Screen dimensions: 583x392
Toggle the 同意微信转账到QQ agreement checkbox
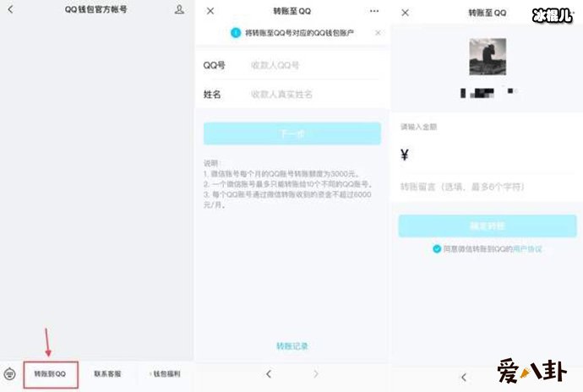point(437,249)
